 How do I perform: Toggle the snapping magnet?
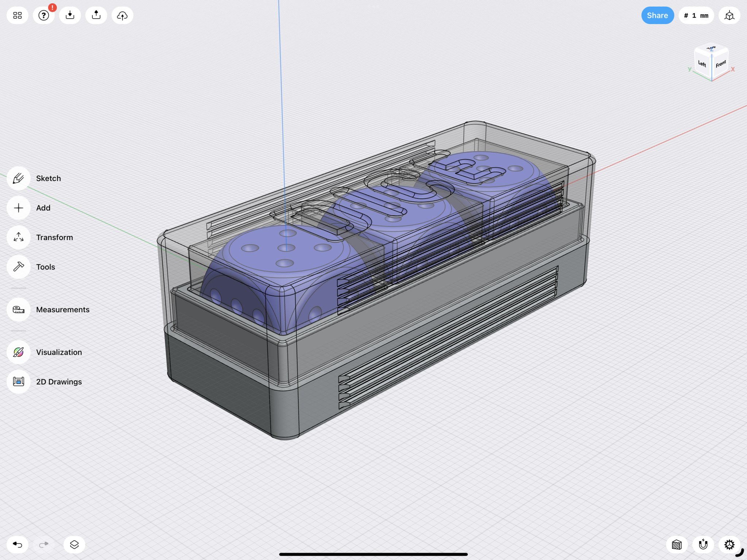703,545
